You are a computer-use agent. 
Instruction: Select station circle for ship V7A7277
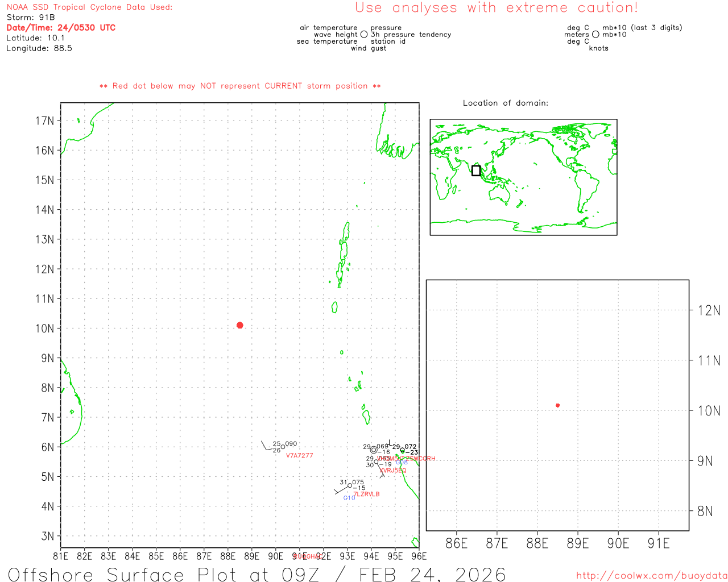[283, 447]
